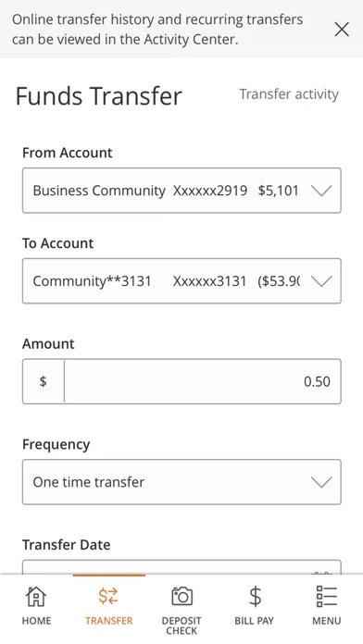The width and height of the screenshot is (363, 644).
Task: Select the Community**3131 destination account box
Action: [x=181, y=281]
